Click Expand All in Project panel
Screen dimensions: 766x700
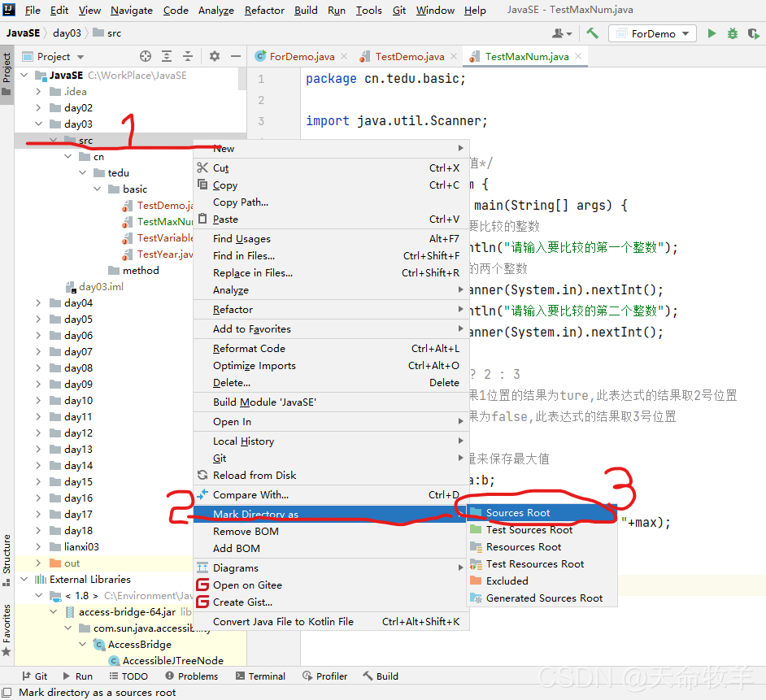pyautogui.click(x=167, y=56)
